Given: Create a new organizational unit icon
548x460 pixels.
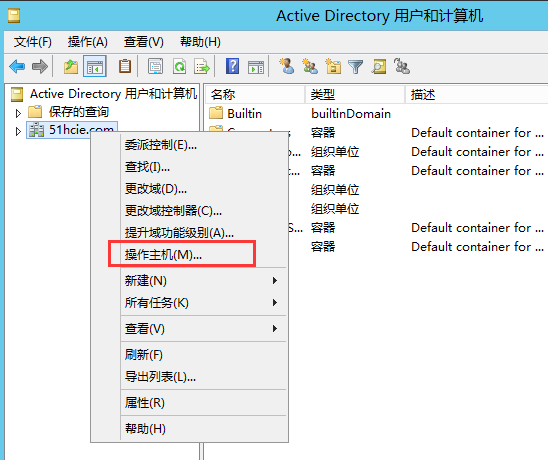Looking at the screenshot, I should click(x=333, y=66).
